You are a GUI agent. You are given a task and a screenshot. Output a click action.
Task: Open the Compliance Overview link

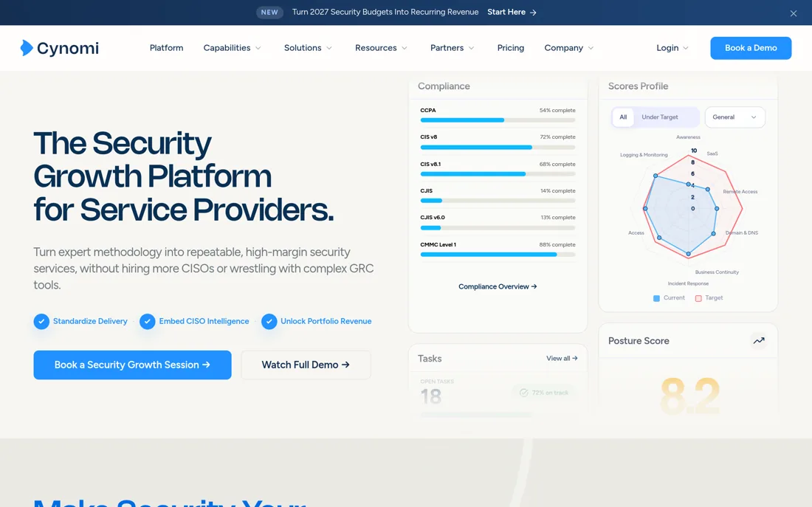coord(498,286)
